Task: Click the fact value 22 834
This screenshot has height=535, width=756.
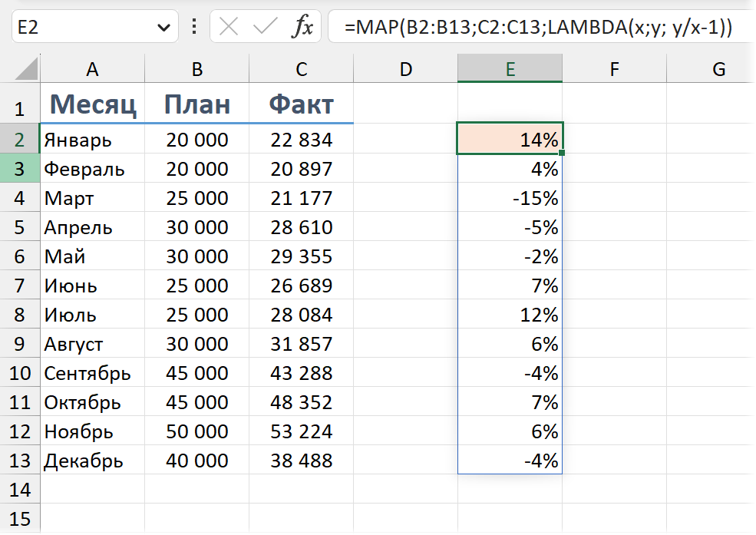Action: [x=302, y=139]
